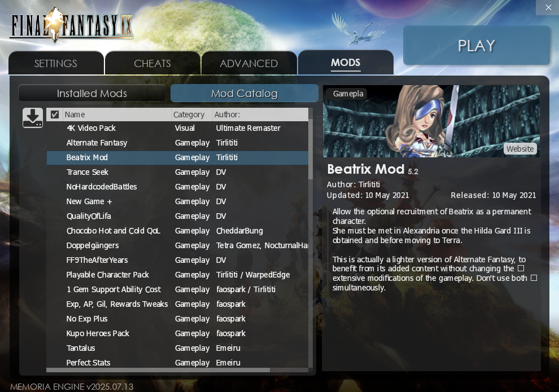Image resolution: width=559 pixels, height=392 pixels.
Task: Show the Installed Mods list
Action: coord(92,93)
